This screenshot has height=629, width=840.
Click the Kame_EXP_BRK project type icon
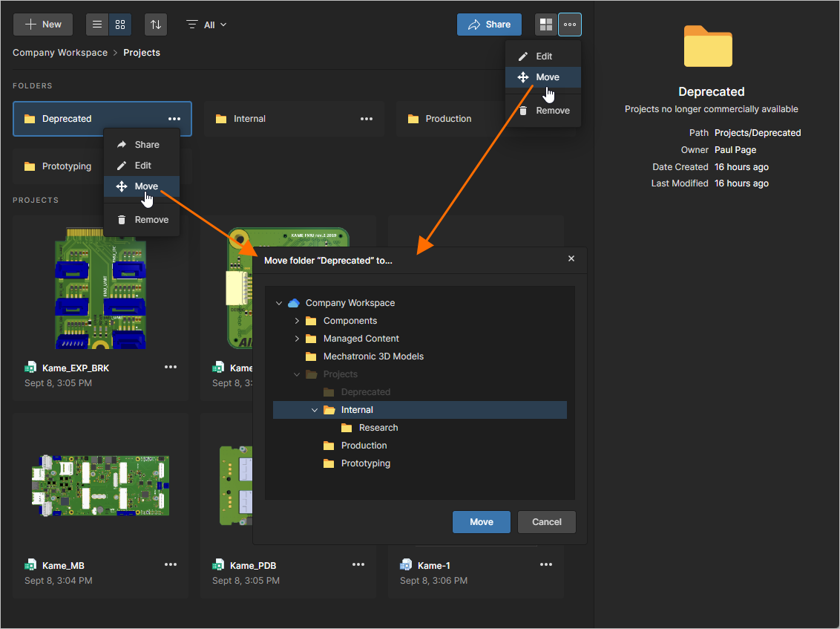pos(30,368)
